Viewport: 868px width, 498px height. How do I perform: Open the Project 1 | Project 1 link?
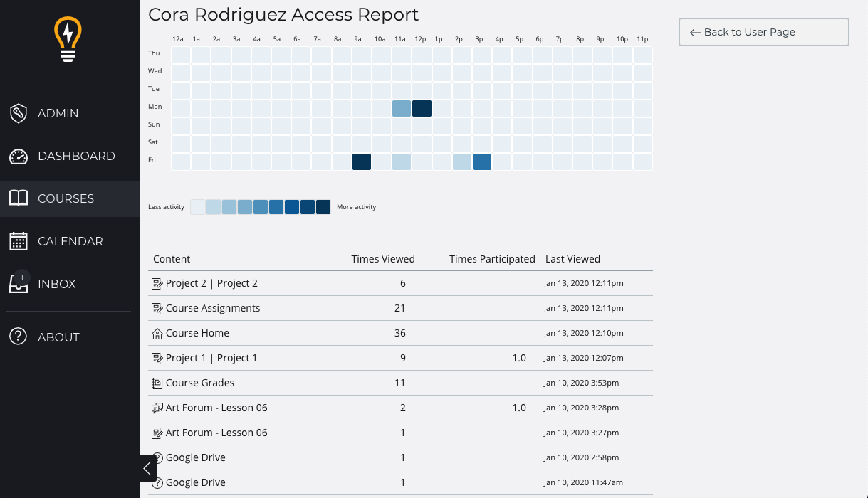click(x=211, y=358)
